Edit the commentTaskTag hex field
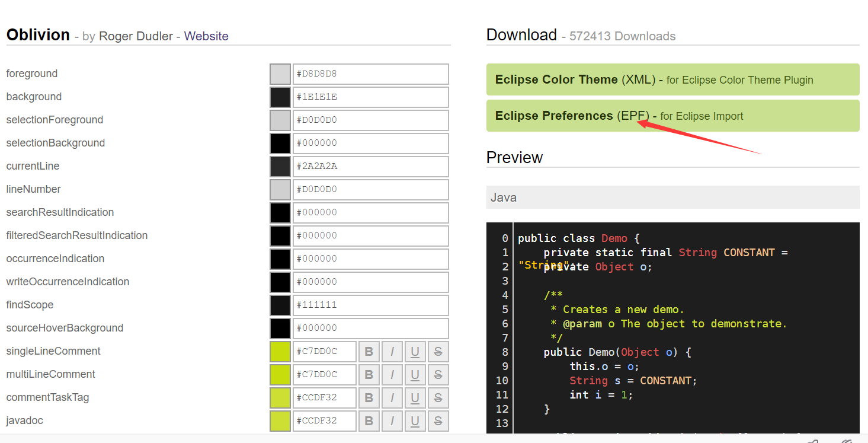 click(325, 398)
